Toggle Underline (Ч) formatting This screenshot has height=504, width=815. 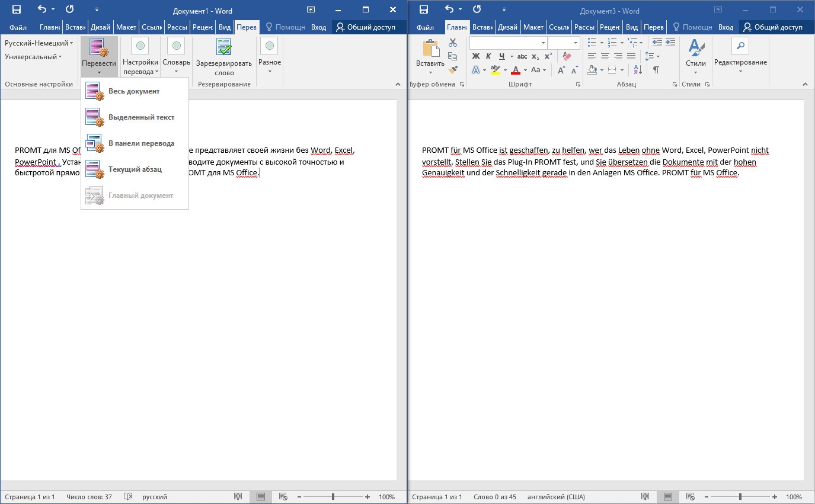502,56
